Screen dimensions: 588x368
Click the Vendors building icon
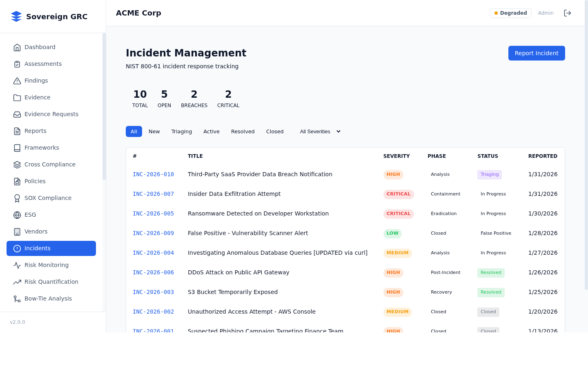coord(17,232)
